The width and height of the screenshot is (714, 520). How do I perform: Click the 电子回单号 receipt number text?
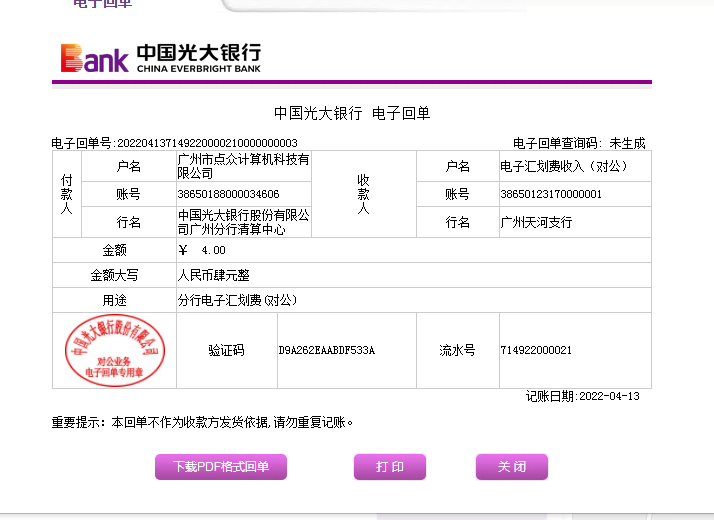pyautogui.click(x=175, y=143)
